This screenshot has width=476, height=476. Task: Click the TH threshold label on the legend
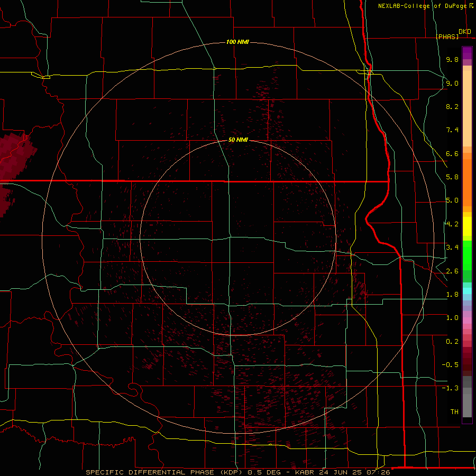click(454, 412)
